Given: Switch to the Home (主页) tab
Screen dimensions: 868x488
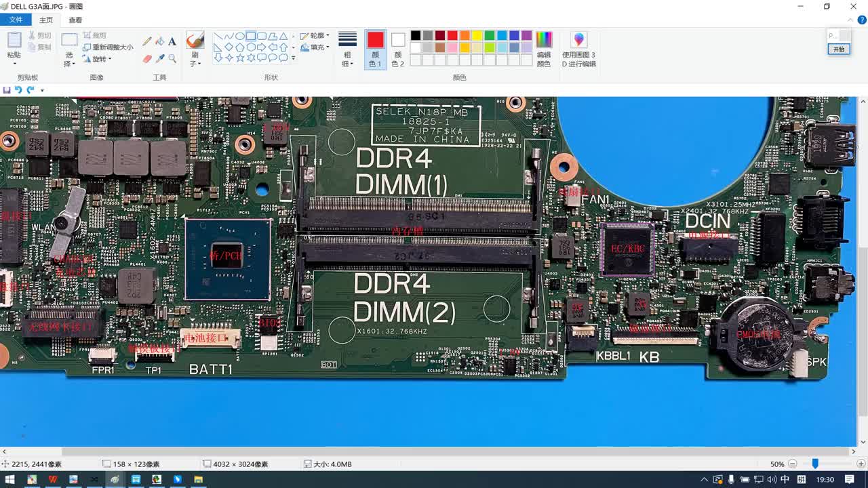Looking at the screenshot, I should [46, 20].
